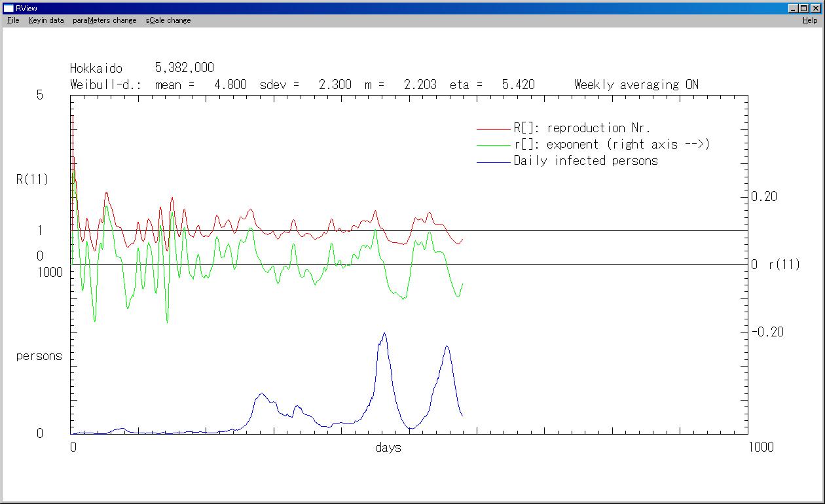Click the days x-axis label
Viewport: 825px width, 504px height.
point(388,448)
